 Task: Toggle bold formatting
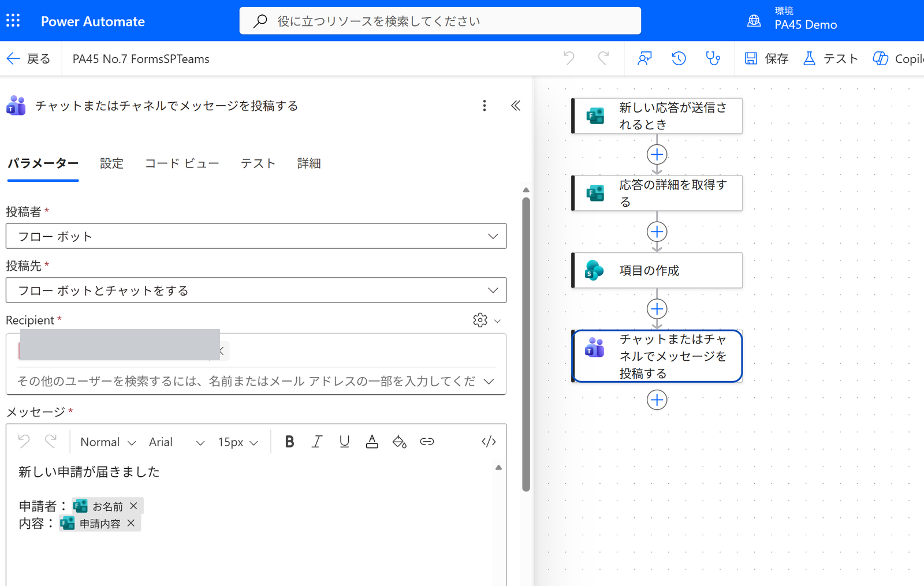[x=289, y=442]
